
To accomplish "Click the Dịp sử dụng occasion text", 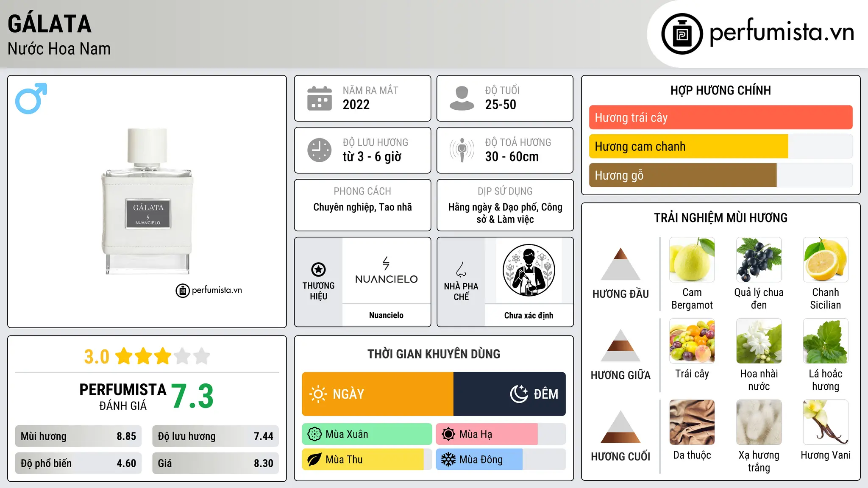I will tap(505, 213).
